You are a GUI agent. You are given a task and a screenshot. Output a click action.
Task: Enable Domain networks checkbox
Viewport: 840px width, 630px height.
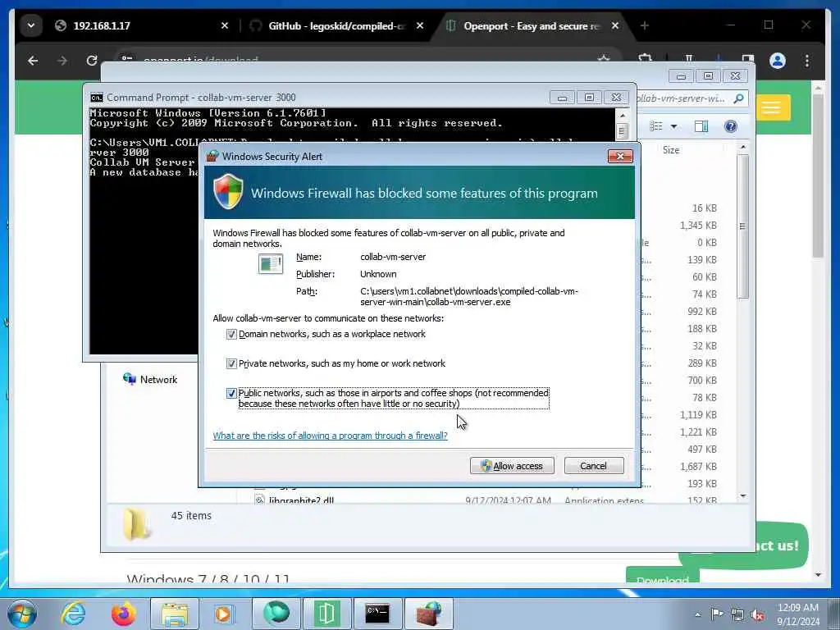click(231, 335)
